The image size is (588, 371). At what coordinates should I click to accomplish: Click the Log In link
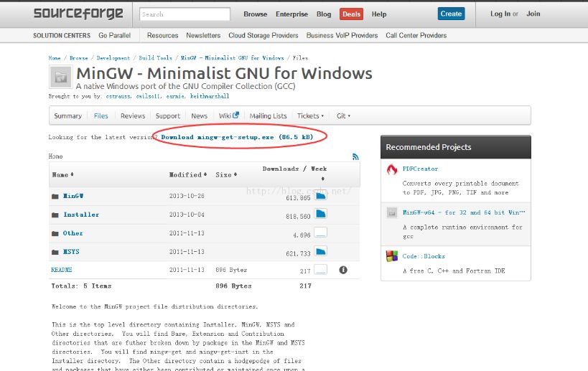tap(500, 14)
